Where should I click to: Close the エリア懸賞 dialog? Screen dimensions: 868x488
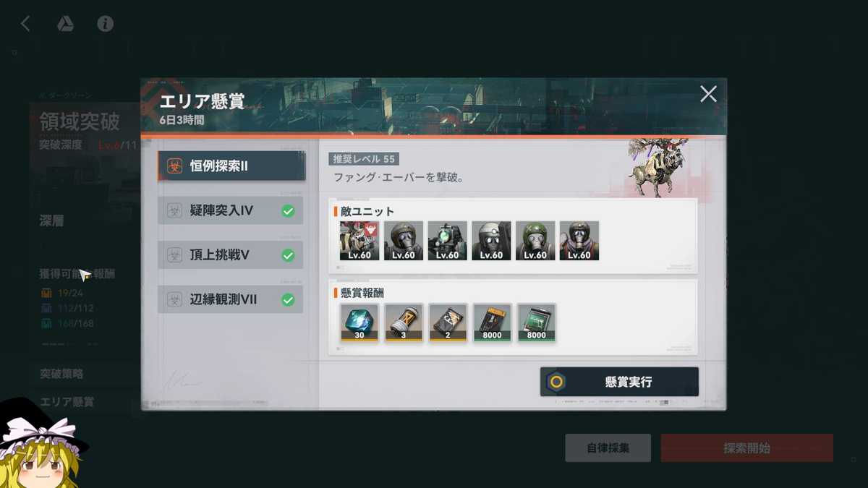(x=708, y=94)
